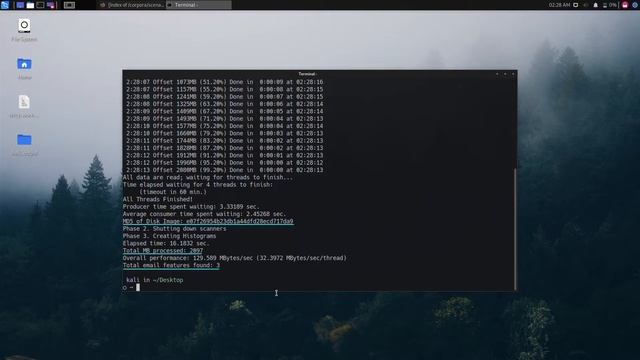The image size is (640, 360).
Task: Click the (timeout in 60 min.) line
Action: pos(173,192)
